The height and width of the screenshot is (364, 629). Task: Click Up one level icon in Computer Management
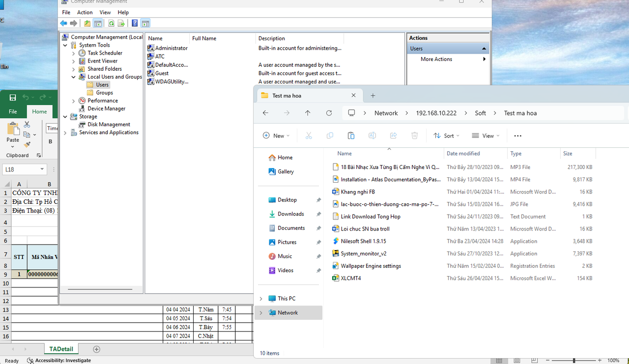tap(87, 23)
